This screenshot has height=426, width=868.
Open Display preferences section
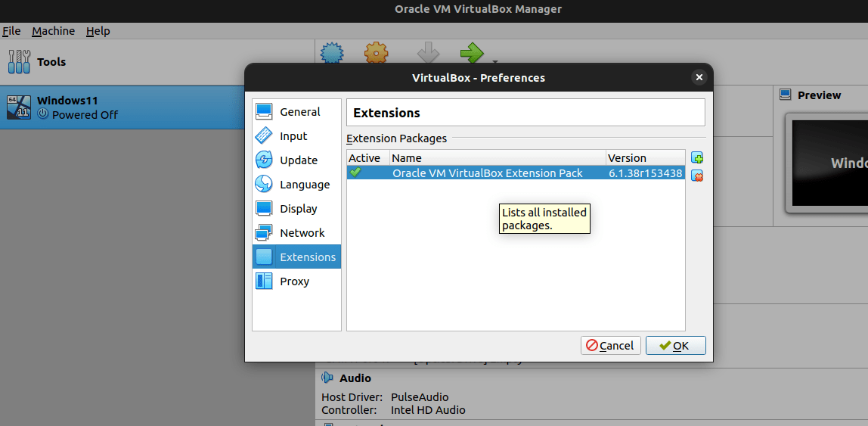click(x=296, y=209)
